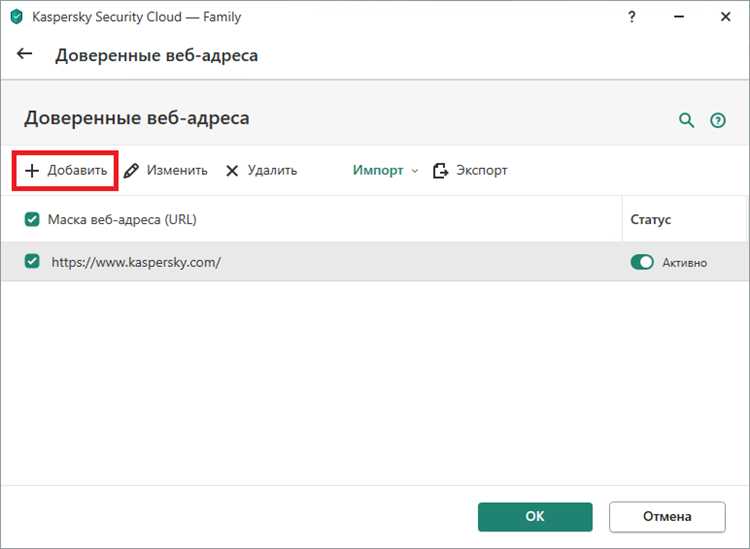Click the Kaspersky shield logo in title bar
The height and width of the screenshot is (549, 750).
coord(16,17)
